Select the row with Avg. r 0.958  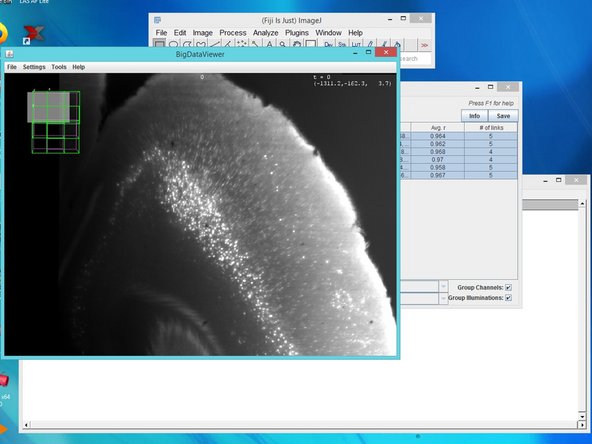click(459, 167)
